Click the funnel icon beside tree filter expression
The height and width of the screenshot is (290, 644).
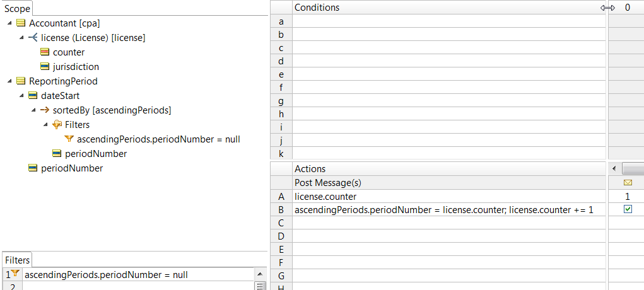[x=69, y=139]
